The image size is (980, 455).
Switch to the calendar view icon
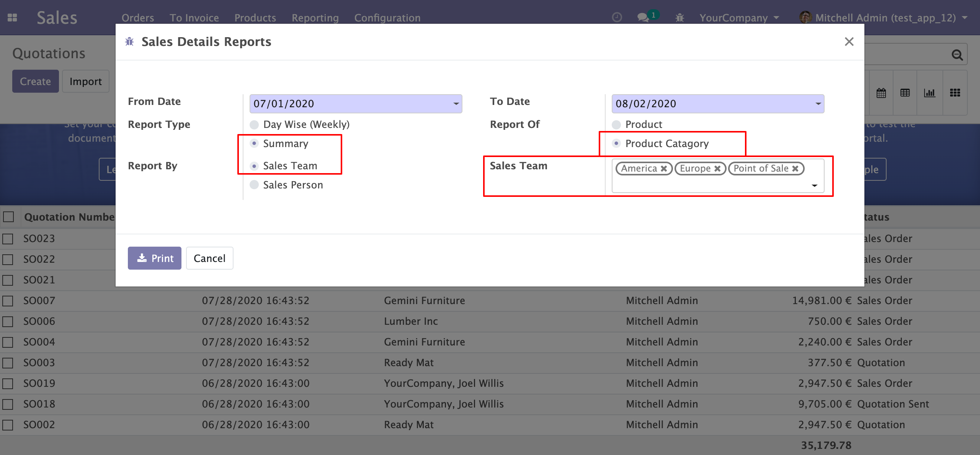pos(881,93)
